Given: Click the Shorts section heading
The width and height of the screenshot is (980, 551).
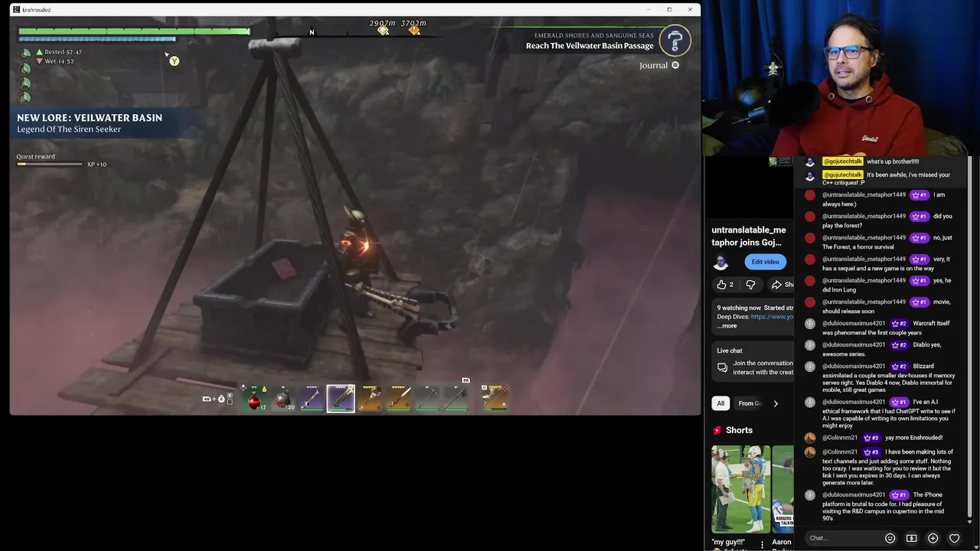Looking at the screenshot, I should (739, 430).
